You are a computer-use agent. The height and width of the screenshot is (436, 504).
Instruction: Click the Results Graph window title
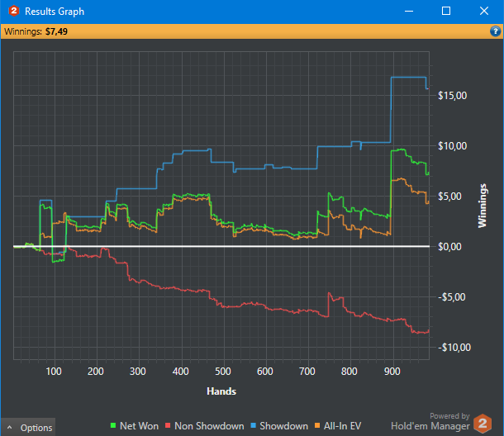(x=55, y=12)
